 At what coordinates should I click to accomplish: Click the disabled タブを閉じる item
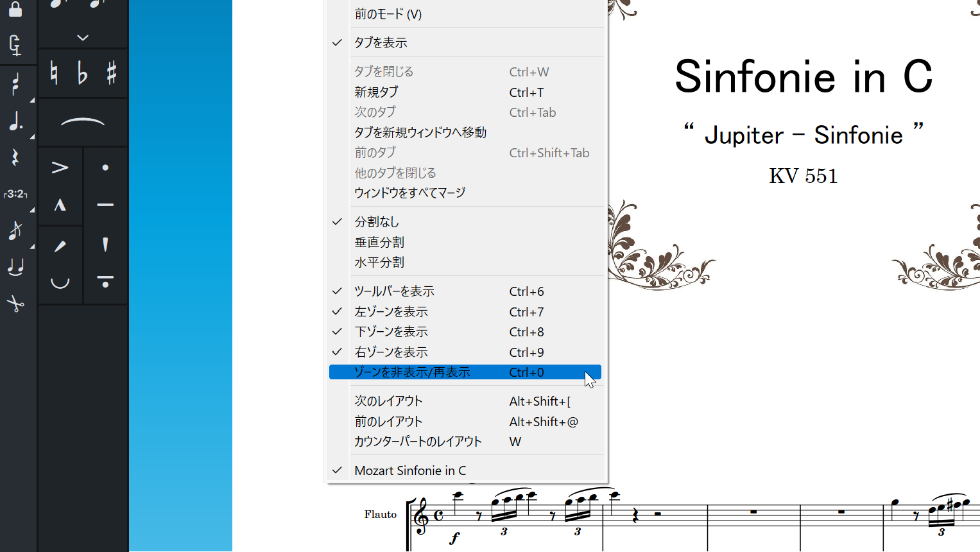pos(467,72)
